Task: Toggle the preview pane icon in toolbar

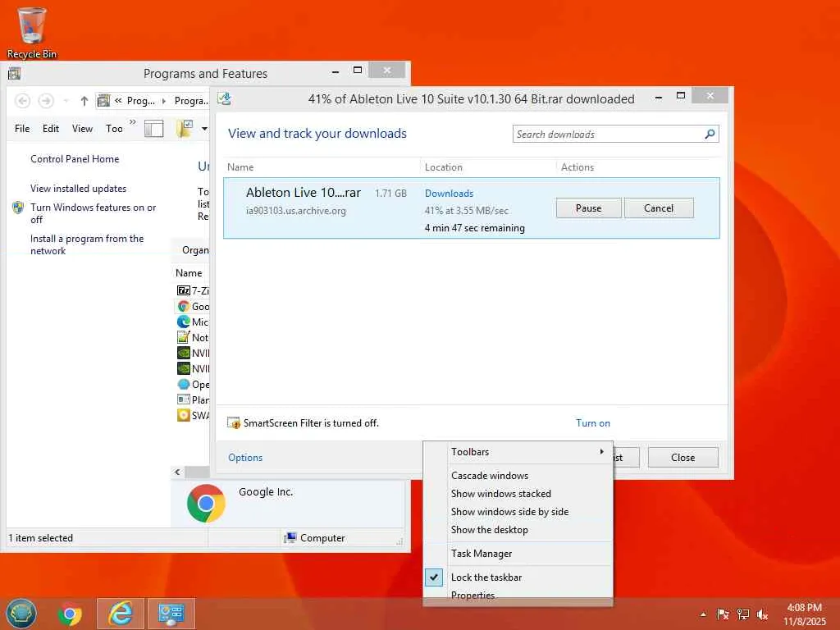Action: click(153, 129)
